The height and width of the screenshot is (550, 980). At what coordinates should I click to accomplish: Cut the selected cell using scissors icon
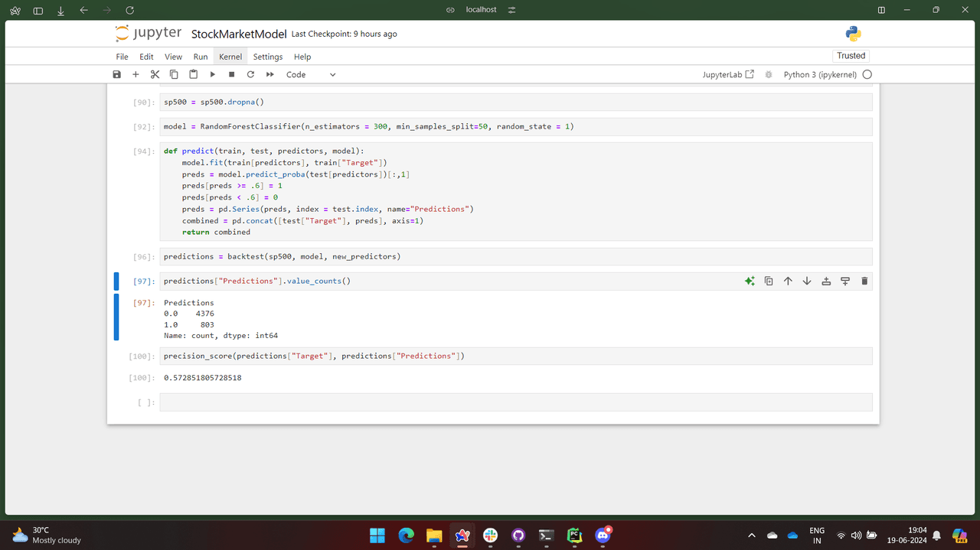(x=155, y=74)
